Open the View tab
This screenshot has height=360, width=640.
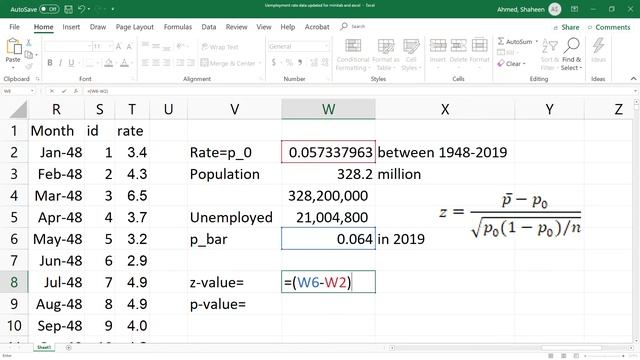[x=264, y=27]
